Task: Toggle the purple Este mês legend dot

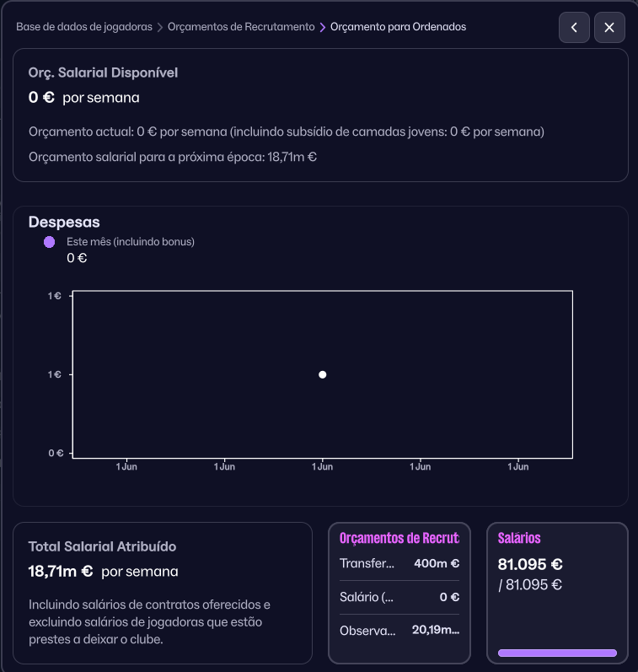Action: 49,242
